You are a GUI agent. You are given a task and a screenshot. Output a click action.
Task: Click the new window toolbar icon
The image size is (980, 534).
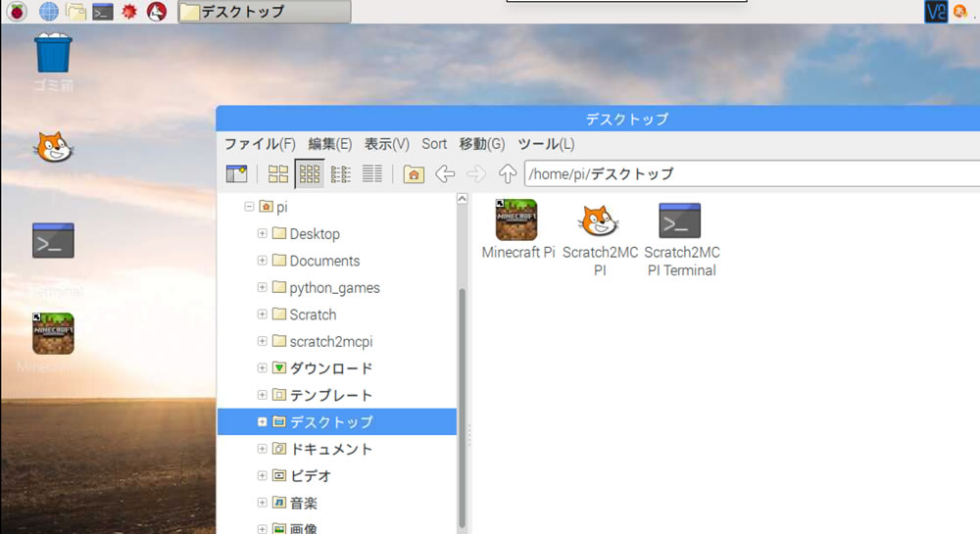tap(237, 173)
